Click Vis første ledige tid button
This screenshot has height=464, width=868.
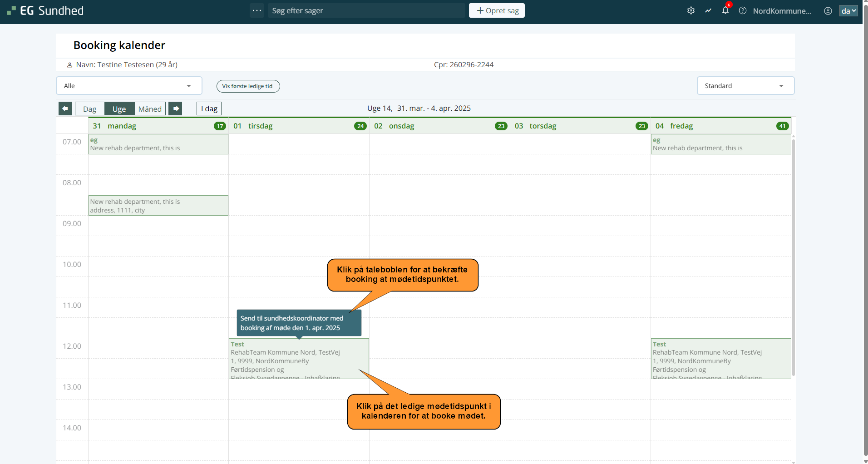[x=248, y=86]
